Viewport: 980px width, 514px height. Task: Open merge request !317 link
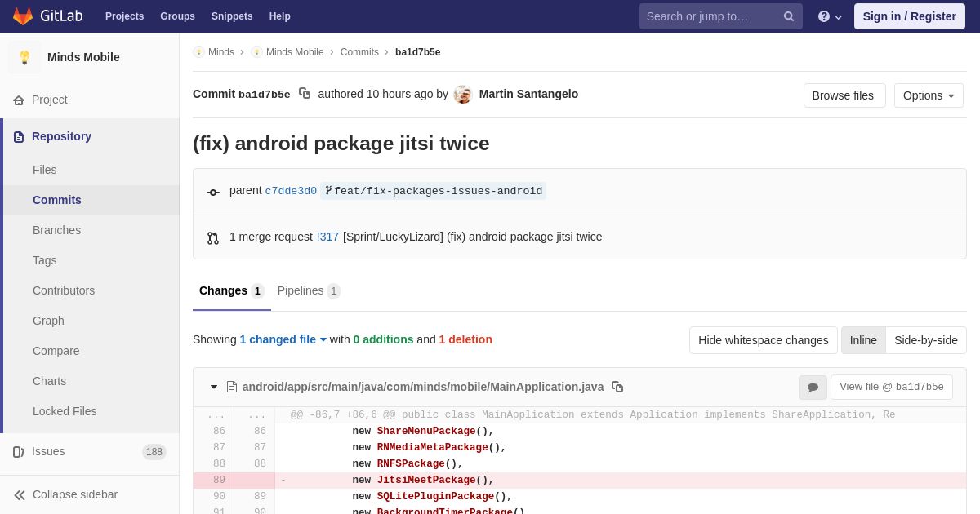(x=327, y=237)
